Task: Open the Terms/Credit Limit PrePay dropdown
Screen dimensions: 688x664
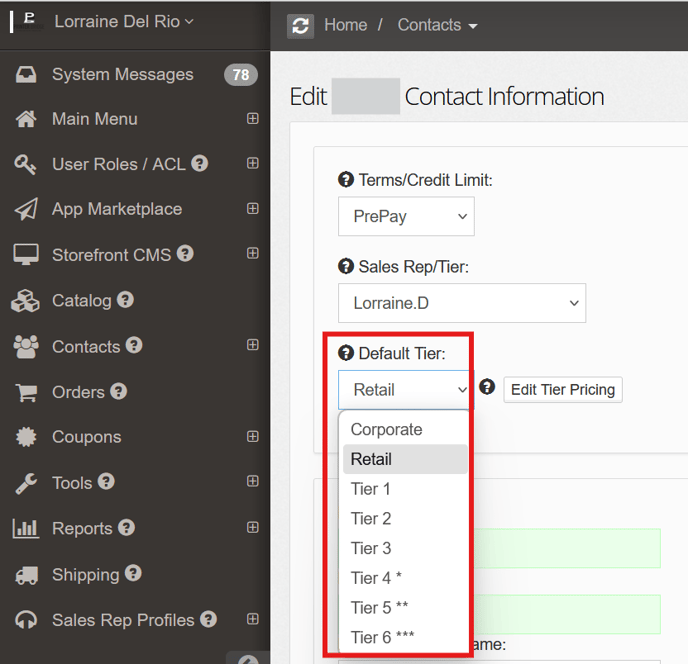Action: (x=406, y=216)
